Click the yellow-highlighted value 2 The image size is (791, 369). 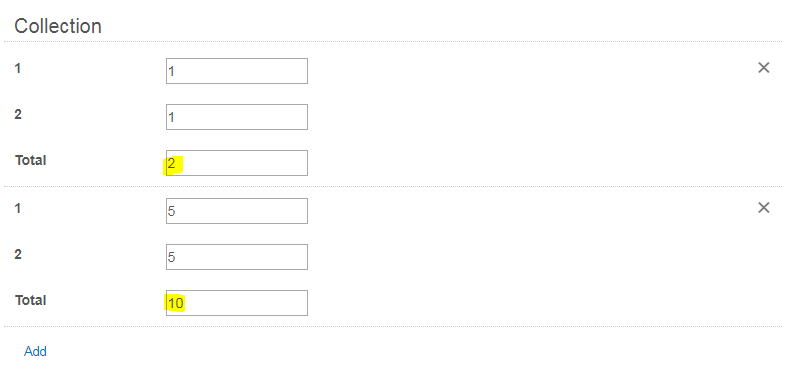pos(172,164)
